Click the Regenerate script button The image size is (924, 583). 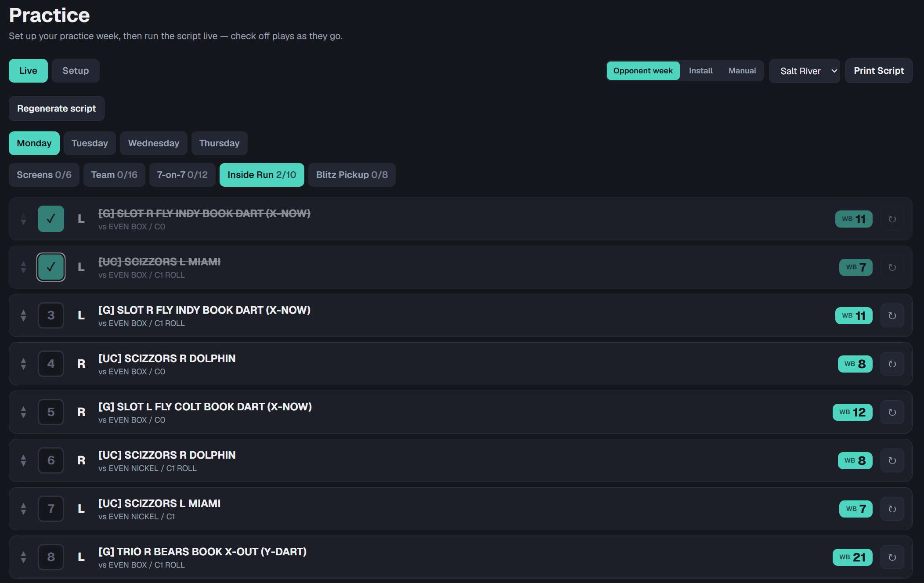(57, 109)
